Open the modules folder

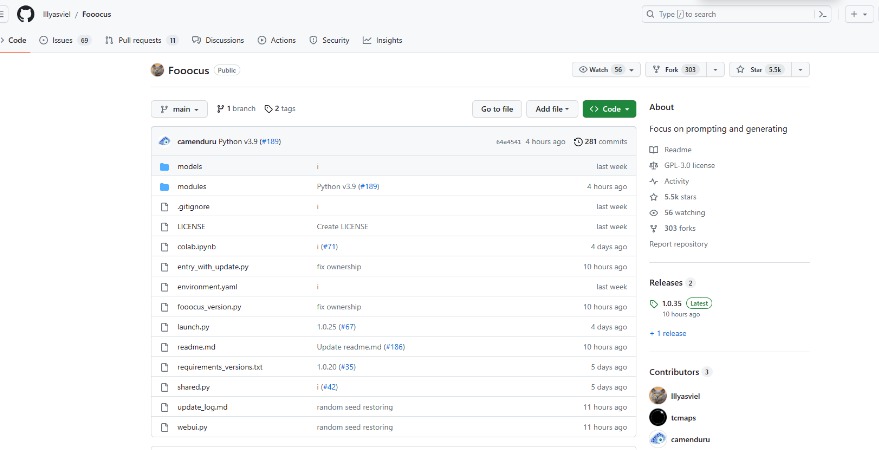pos(192,187)
